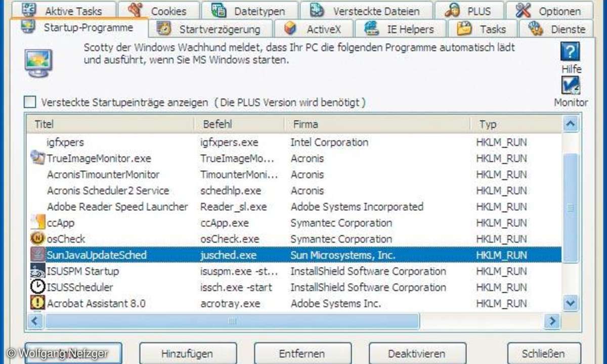Switch to the Optionen tab

(x=550, y=11)
